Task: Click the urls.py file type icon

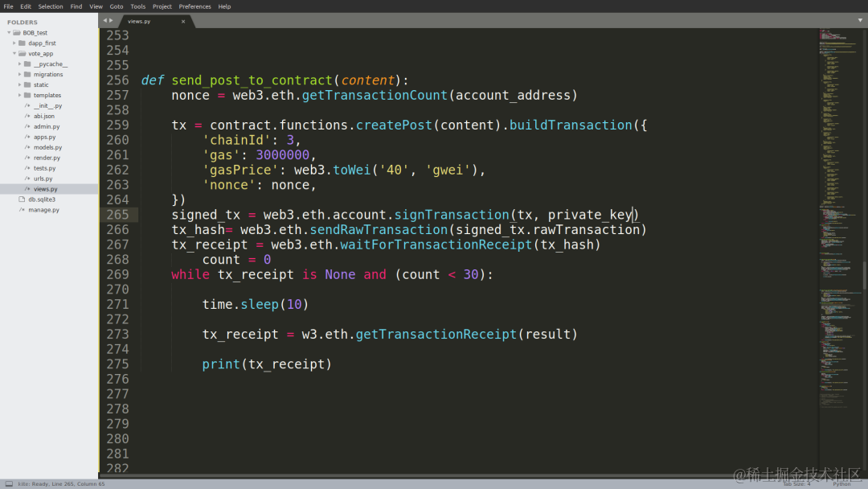Action: [27, 179]
